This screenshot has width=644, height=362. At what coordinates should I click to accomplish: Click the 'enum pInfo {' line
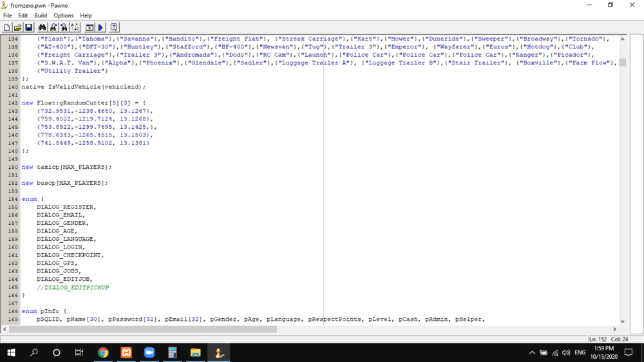[44, 311]
